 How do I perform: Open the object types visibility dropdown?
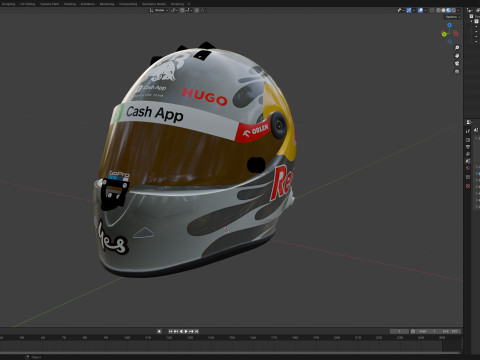pos(401,10)
